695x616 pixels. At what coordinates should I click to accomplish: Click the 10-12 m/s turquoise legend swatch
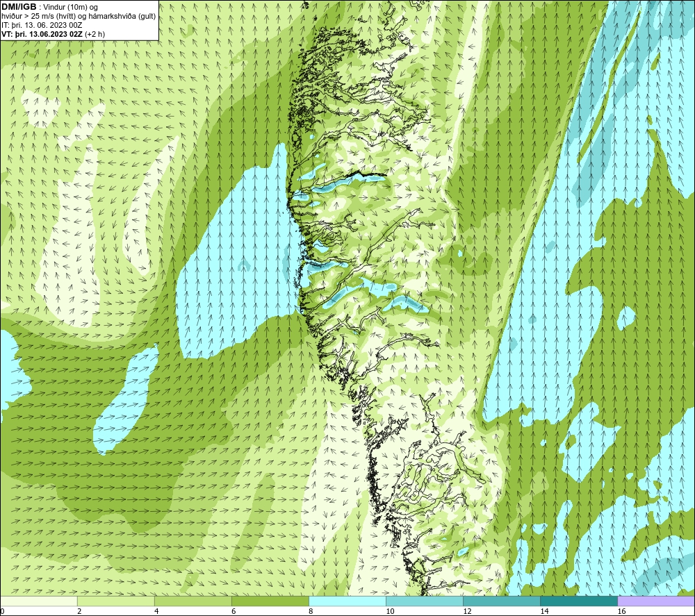pyautogui.click(x=425, y=601)
